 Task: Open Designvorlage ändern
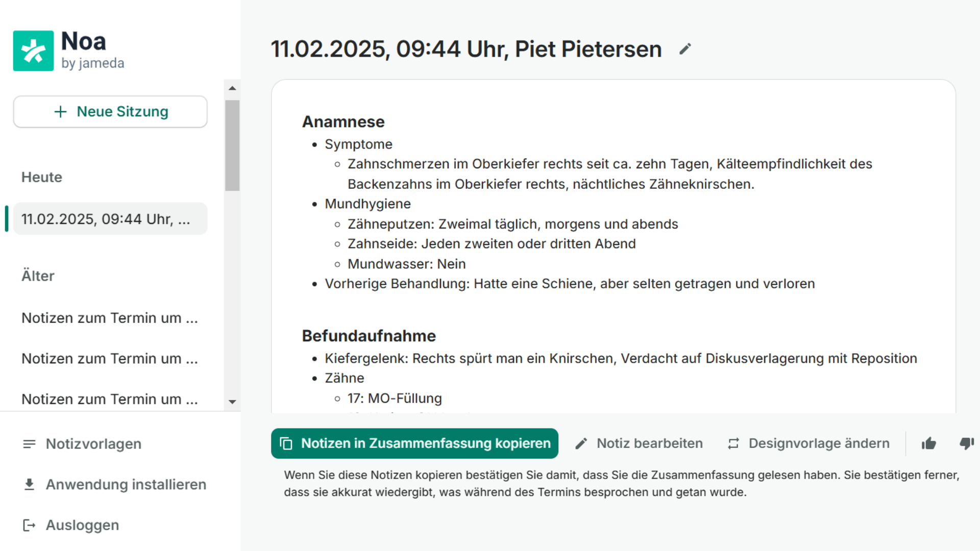click(x=818, y=443)
